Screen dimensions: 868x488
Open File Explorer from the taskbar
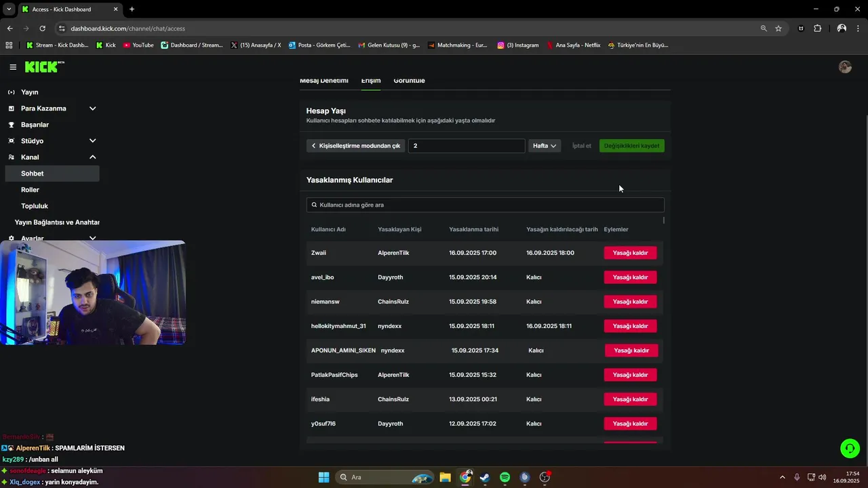point(445,477)
